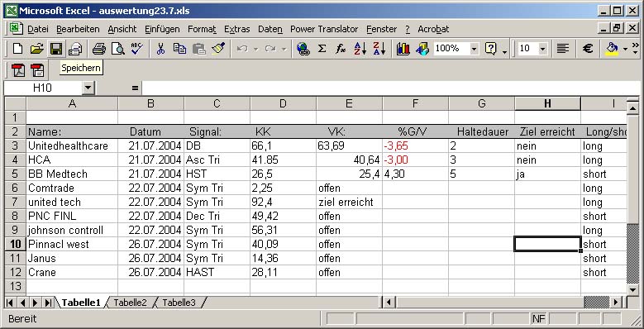Screen dimensions: 644x329
Task: Open the Power Translator menu
Action: pyautogui.click(x=324, y=29)
